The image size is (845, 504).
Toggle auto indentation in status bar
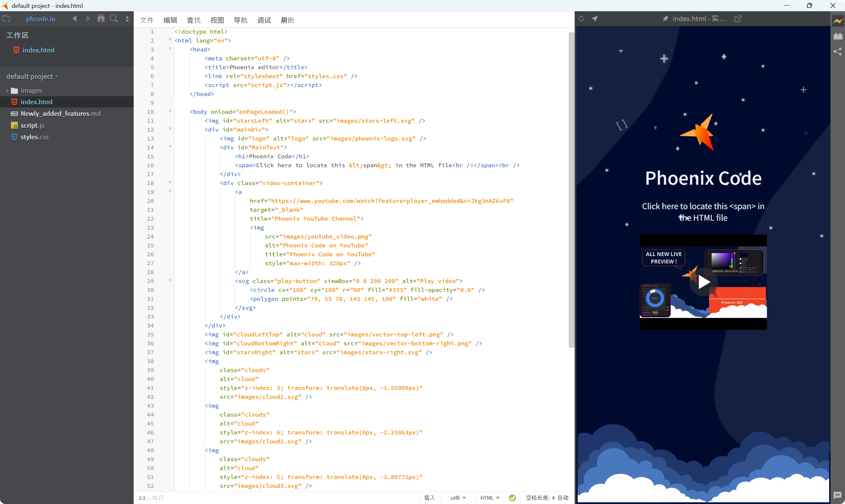pyautogui.click(x=563, y=497)
